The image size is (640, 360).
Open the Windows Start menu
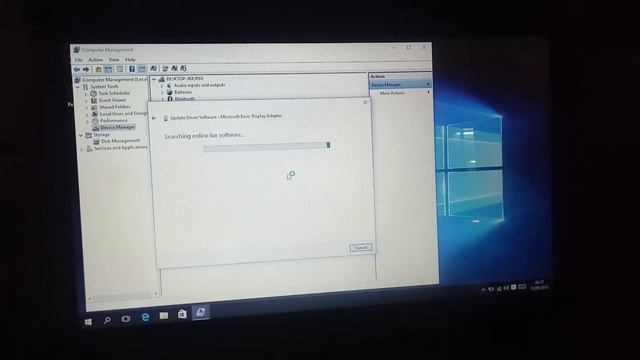(x=88, y=322)
